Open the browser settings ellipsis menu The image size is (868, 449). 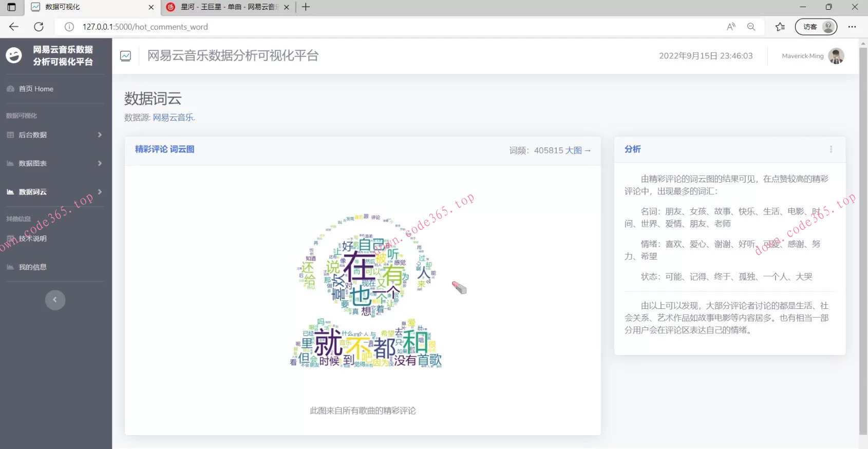[x=852, y=27]
